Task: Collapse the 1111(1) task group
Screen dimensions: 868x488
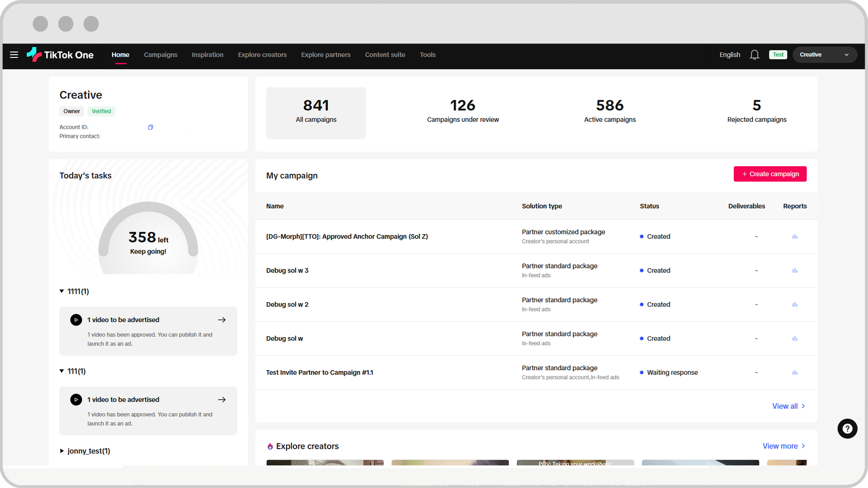Action: point(62,291)
